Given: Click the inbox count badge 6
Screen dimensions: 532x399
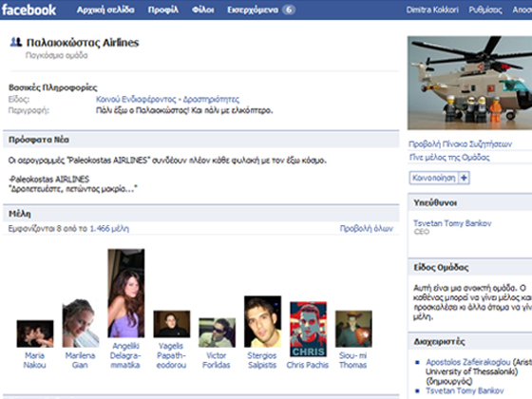Looking at the screenshot, I should pos(289,9).
